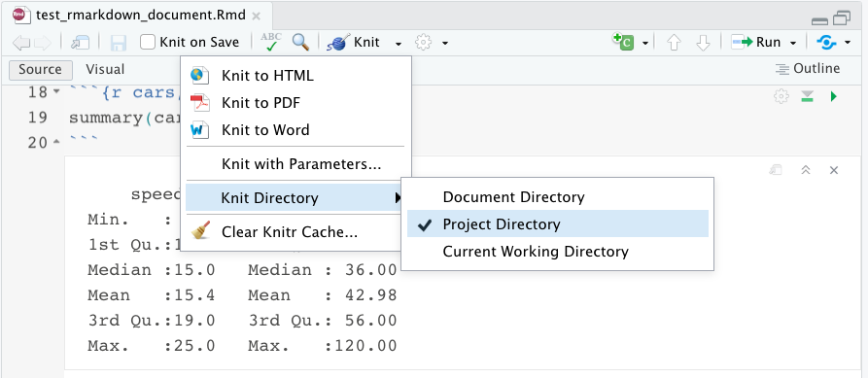Click the publish document icon

point(826,43)
